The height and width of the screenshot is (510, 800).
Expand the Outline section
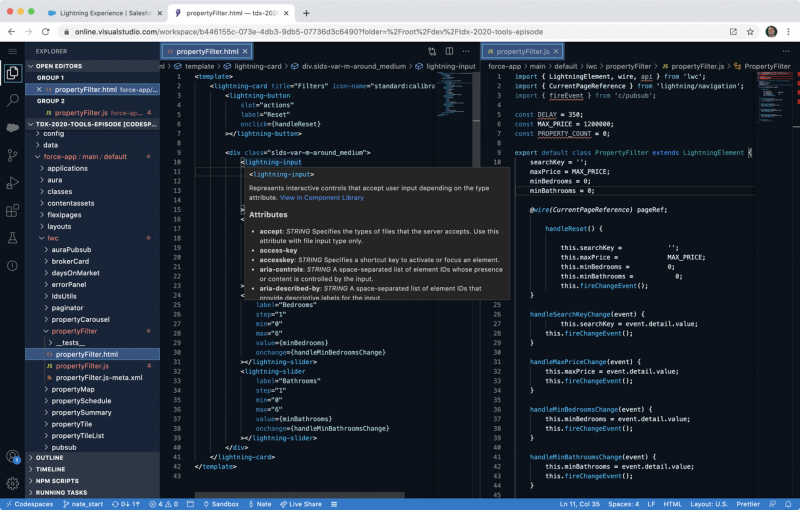(50, 457)
